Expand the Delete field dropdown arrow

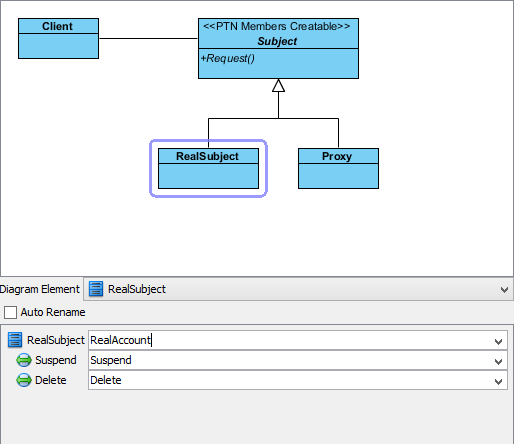pyautogui.click(x=498, y=381)
